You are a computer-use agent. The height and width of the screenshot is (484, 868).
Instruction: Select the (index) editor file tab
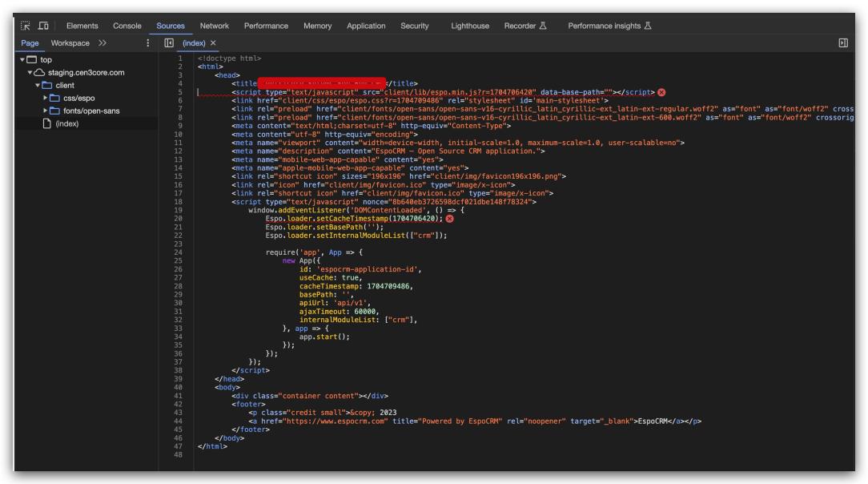tap(194, 42)
